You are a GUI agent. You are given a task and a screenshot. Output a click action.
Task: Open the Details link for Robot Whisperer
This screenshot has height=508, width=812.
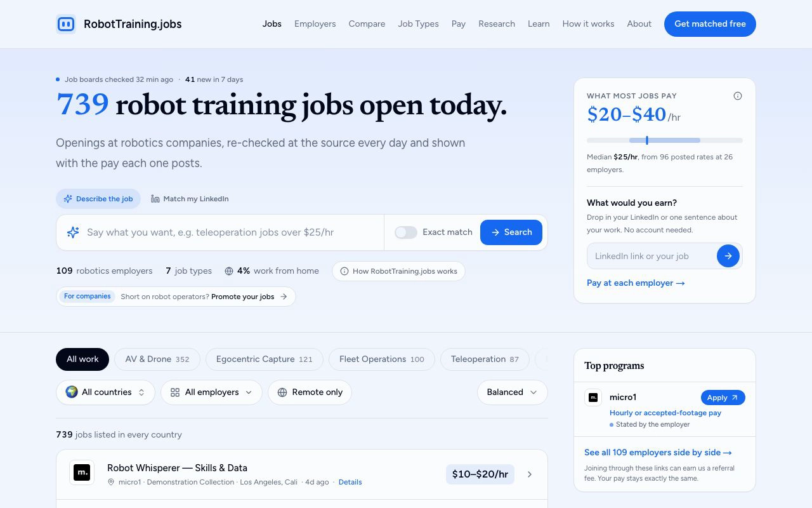coord(350,482)
